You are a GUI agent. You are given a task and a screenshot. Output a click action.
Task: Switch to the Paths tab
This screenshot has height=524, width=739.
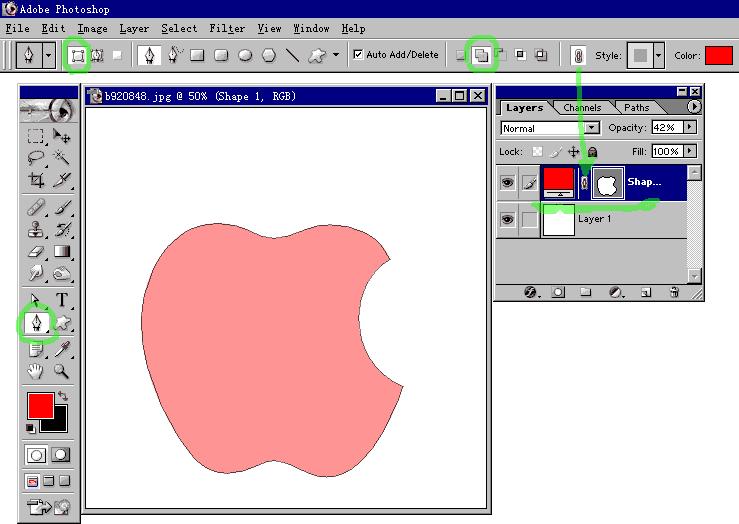point(637,108)
